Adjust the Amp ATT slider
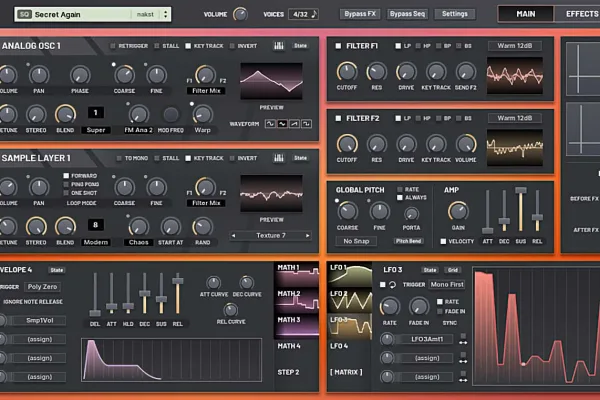 click(487, 212)
